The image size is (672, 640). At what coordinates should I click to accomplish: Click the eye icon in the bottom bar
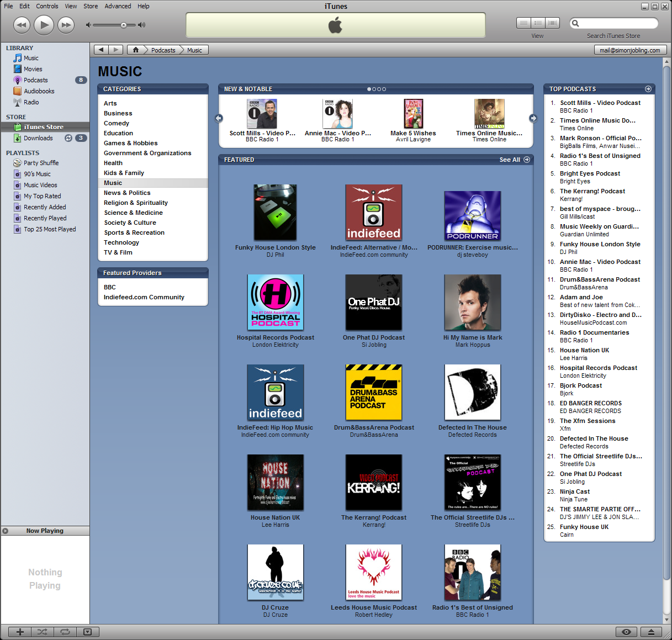tap(626, 632)
